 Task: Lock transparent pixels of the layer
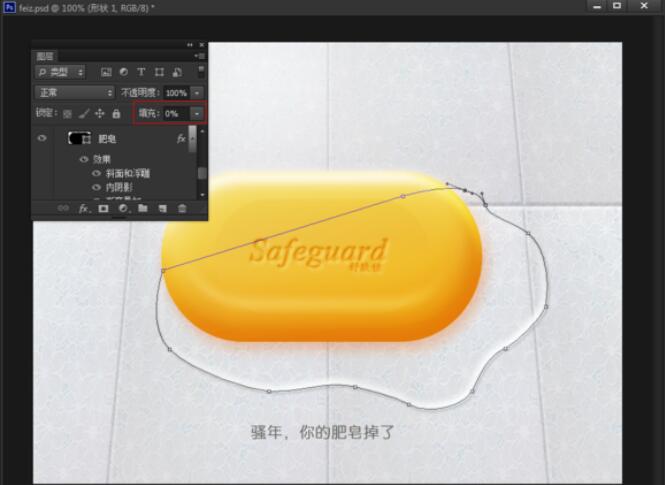coord(67,114)
